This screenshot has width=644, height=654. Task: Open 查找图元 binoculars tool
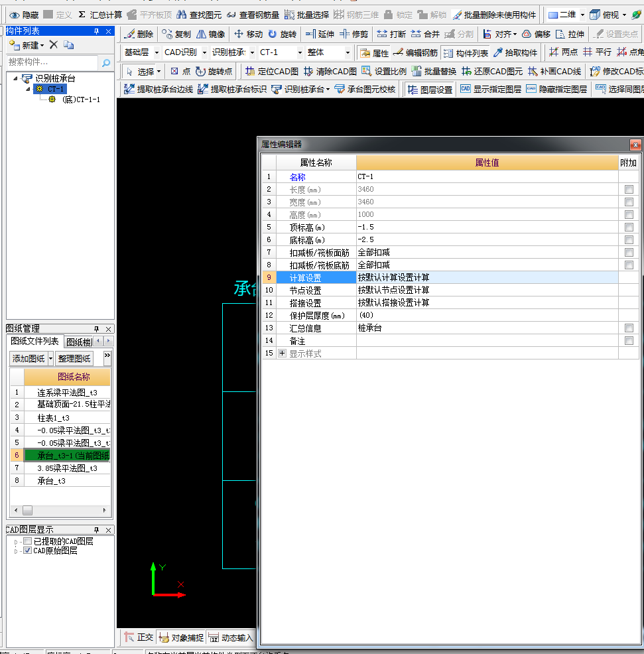(x=199, y=15)
